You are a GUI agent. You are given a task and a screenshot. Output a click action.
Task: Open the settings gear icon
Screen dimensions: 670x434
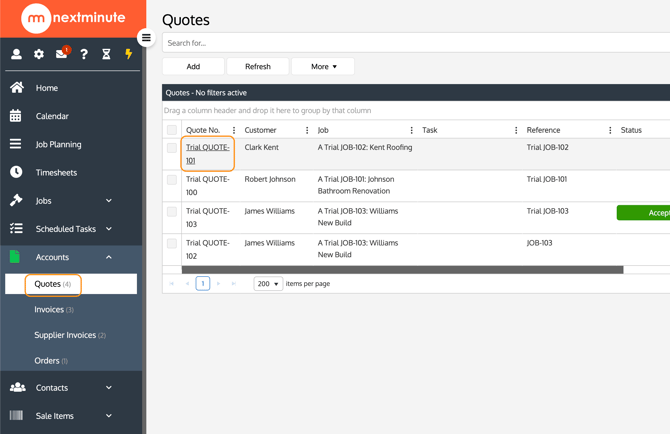tap(39, 54)
